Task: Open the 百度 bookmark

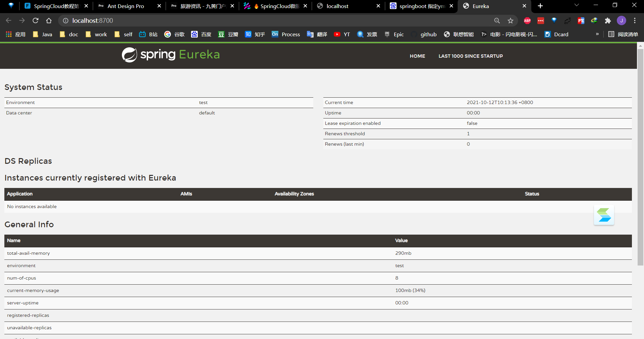Action: click(201, 34)
